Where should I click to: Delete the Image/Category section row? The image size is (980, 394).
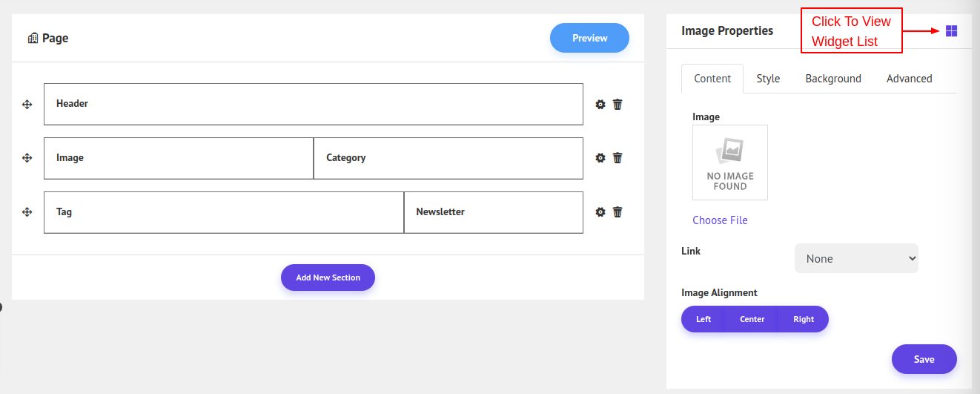pos(618,158)
